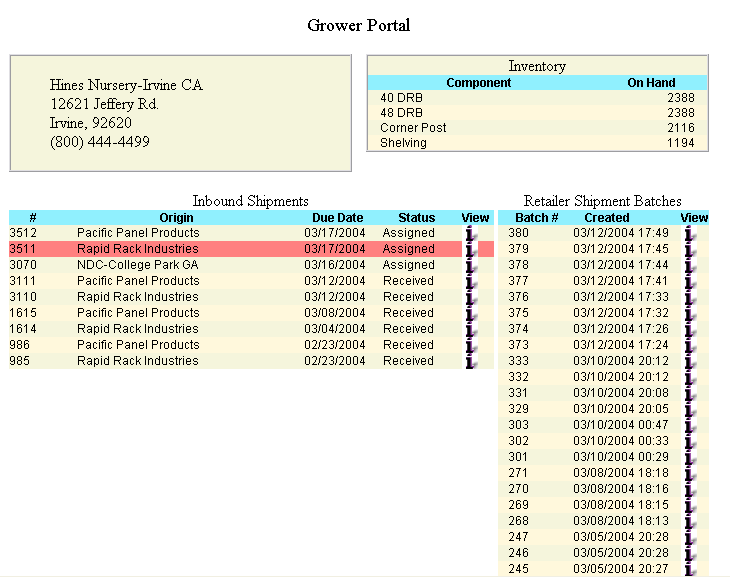The height and width of the screenshot is (578, 730).
Task: Click the Component header in Inventory
Action: 479,83
